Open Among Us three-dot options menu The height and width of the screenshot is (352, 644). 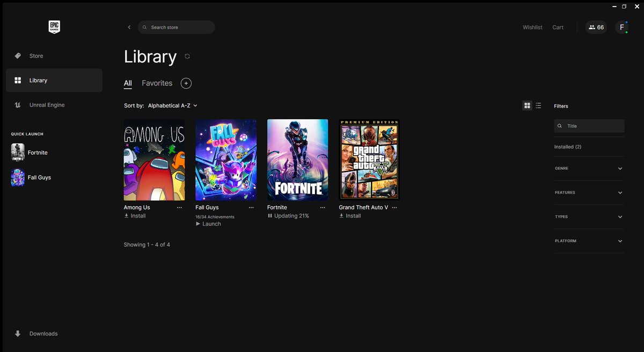pyautogui.click(x=179, y=207)
